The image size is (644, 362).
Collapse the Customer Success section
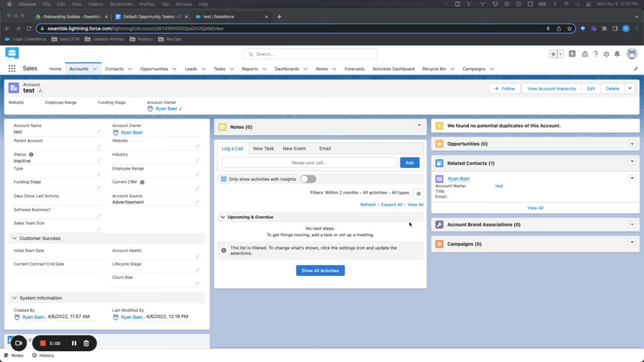(x=14, y=238)
